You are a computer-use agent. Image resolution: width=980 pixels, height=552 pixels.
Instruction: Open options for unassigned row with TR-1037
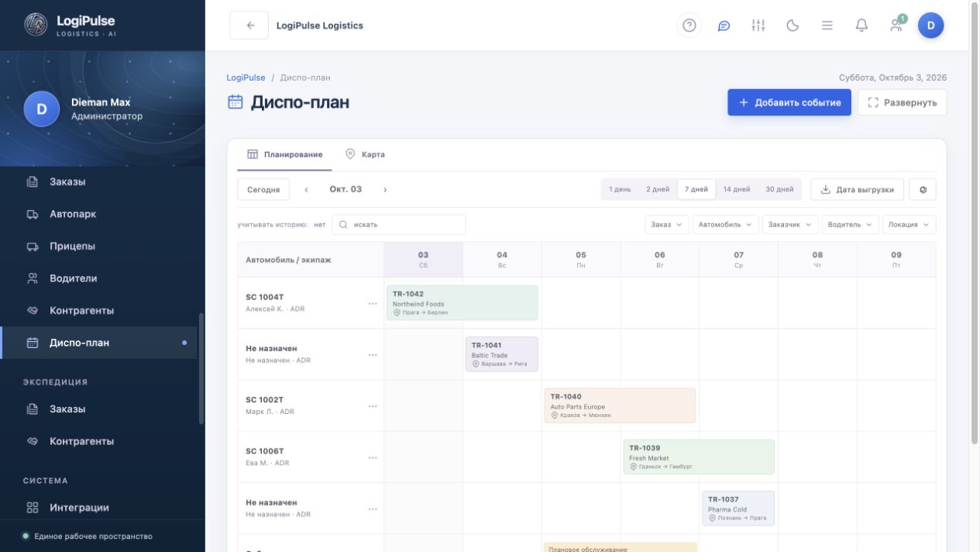click(373, 509)
